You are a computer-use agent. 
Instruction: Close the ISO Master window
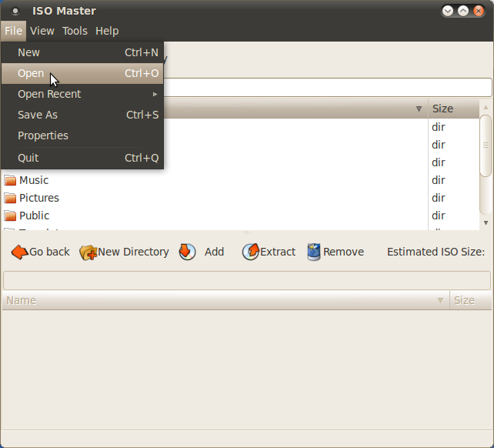(x=479, y=11)
